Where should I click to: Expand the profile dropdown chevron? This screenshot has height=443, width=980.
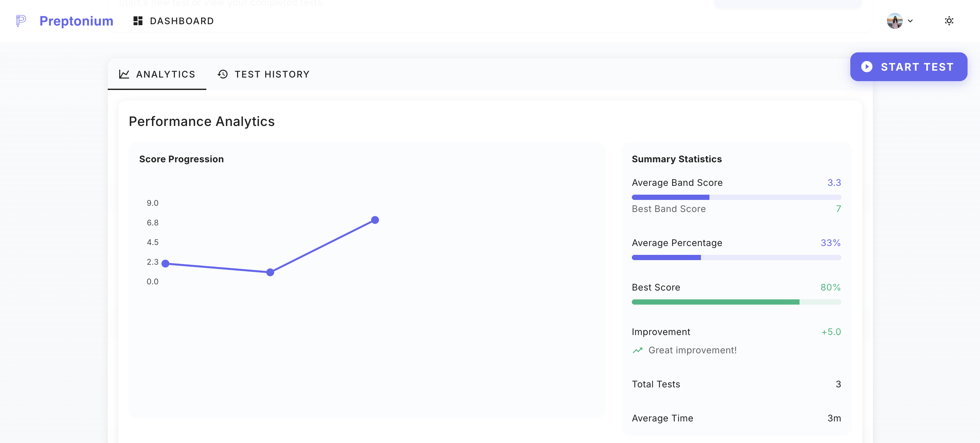tap(910, 21)
